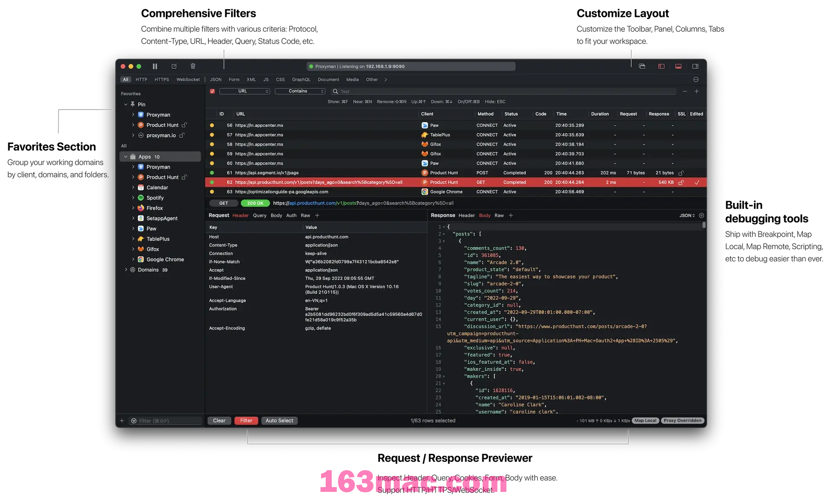The image size is (832, 504).
Task: Open the JSON format dropdown in Response
Action: point(687,215)
